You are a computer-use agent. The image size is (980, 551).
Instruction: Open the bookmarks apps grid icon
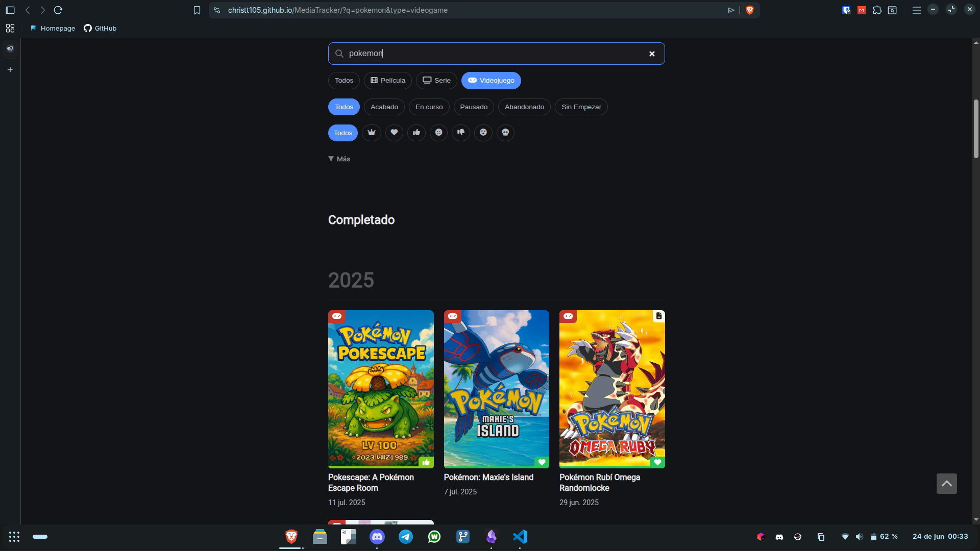point(10,28)
